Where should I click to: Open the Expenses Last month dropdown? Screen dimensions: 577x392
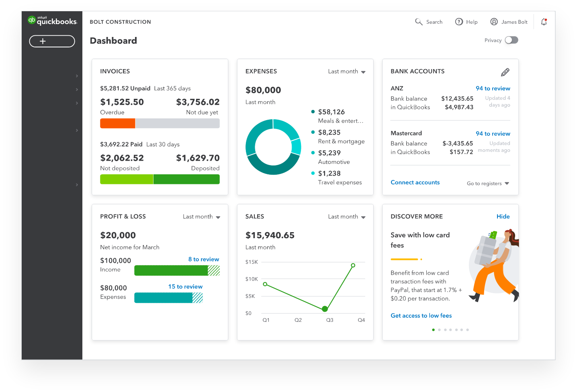(346, 71)
